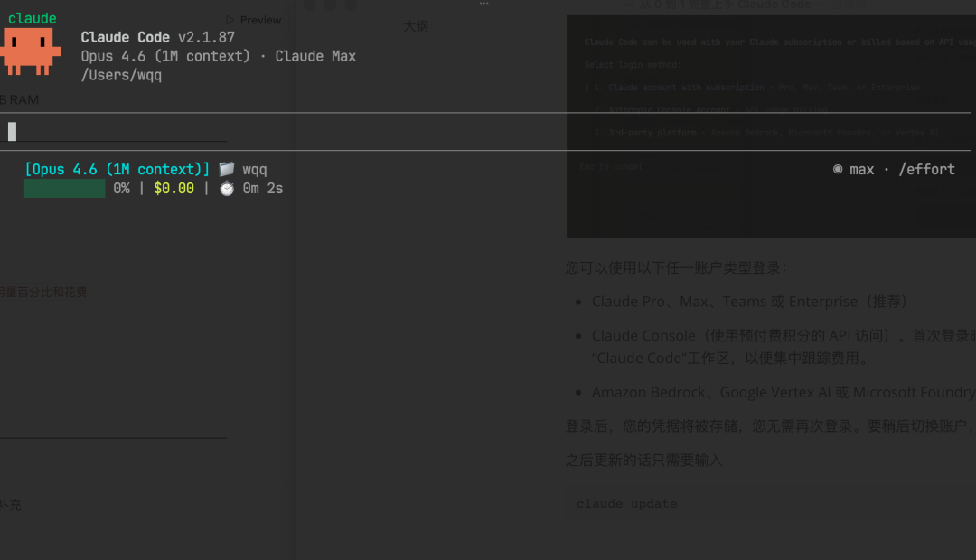This screenshot has height=560, width=976.
Task: Click the ellipsis icon at top center
Action: [483, 4]
